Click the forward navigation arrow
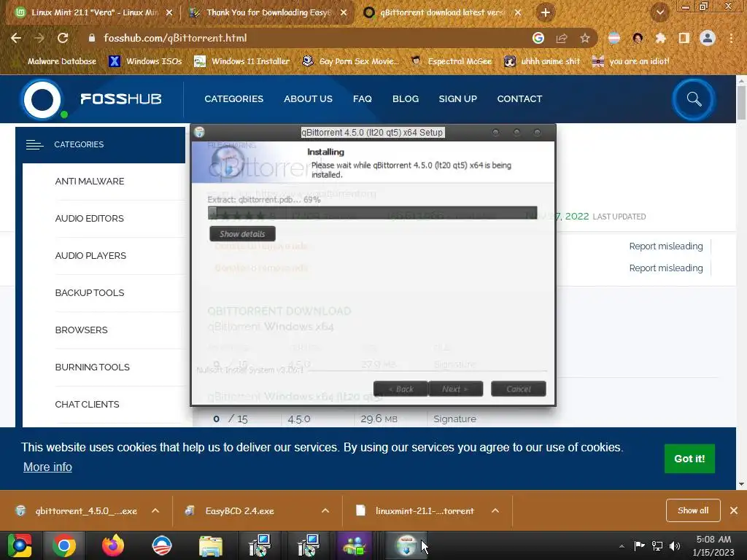Image resolution: width=747 pixels, height=560 pixels. tap(39, 38)
